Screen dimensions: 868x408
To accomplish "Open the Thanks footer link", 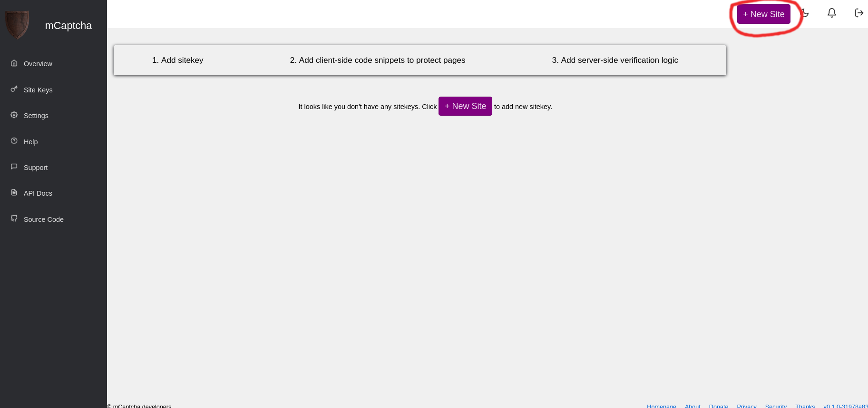I will pos(805,406).
